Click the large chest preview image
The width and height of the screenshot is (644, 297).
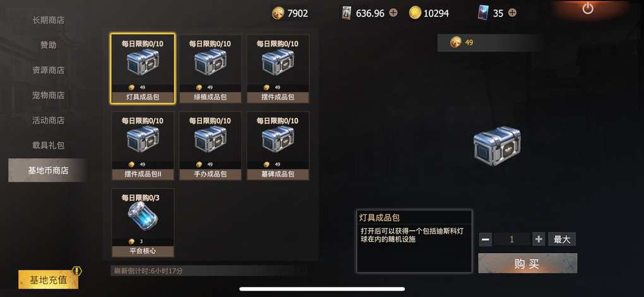pos(497,145)
